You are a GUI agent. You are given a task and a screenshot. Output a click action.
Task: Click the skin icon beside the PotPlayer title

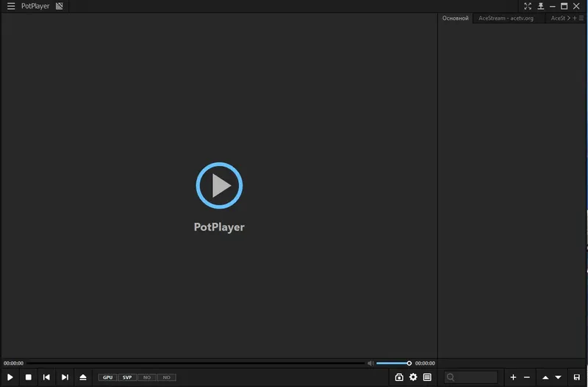pyautogui.click(x=60, y=6)
